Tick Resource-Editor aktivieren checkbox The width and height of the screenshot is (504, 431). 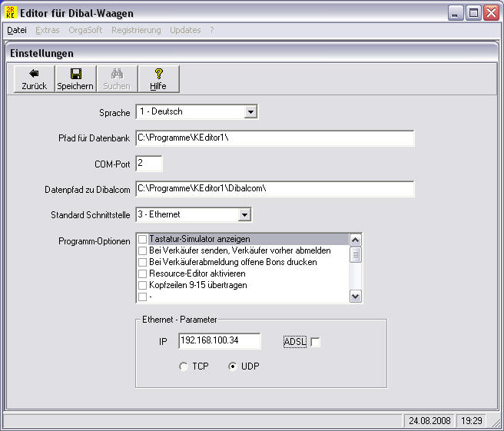click(x=142, y=274)
